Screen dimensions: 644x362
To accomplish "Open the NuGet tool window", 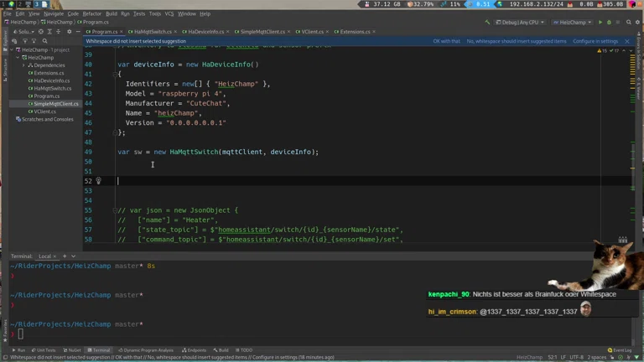I will coord(74,350).
